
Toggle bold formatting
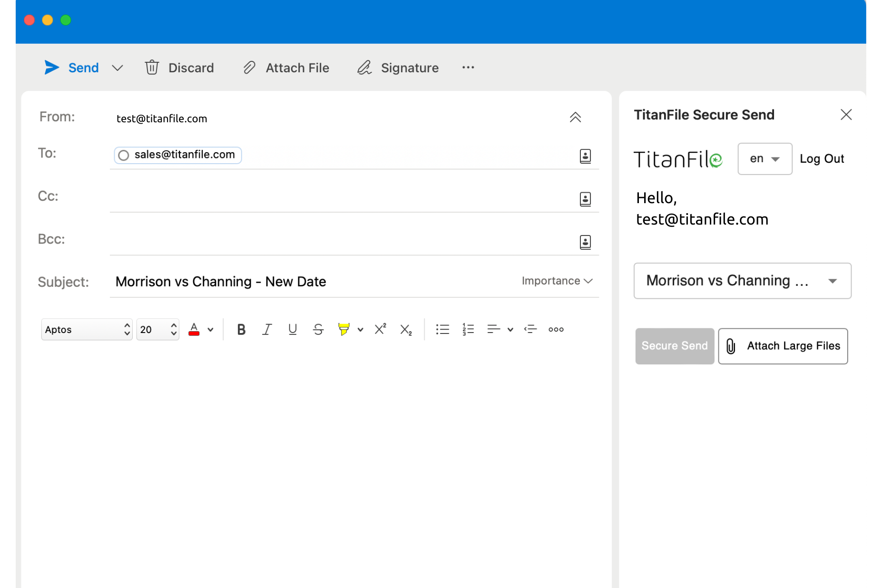[x=241, y=329]
